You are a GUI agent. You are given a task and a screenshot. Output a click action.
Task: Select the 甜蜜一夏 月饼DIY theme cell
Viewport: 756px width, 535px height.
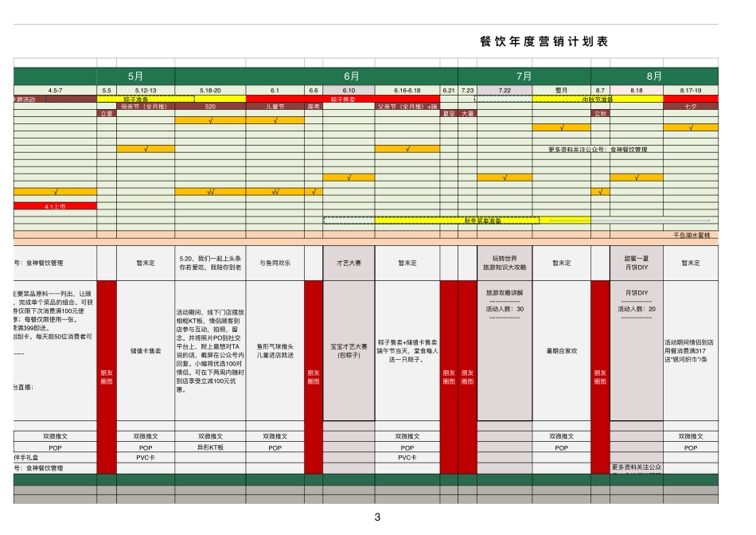point(637,263)
